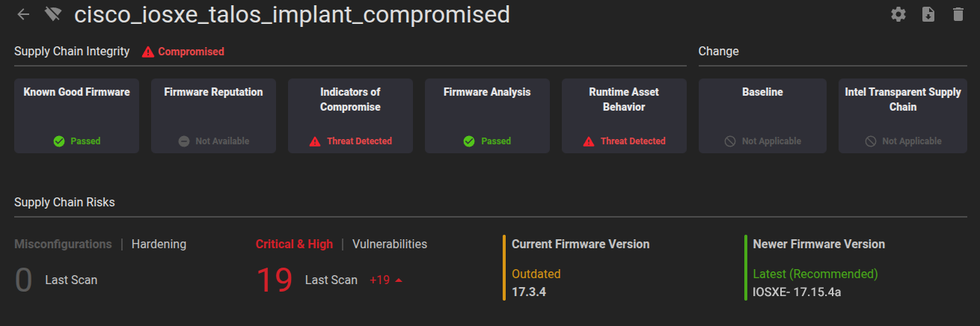This screenshot has width=980, height=326.
Task: Click the disconnected device icon near title
Action: tap(52, 14)
